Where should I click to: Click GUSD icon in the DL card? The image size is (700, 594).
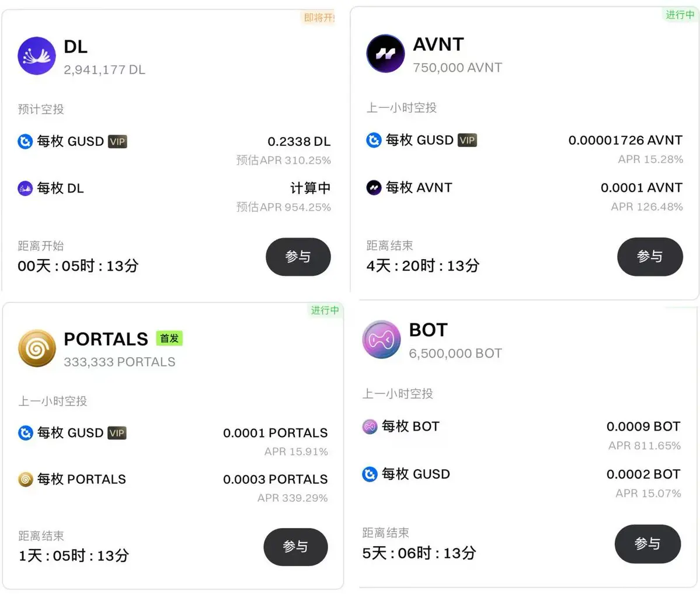25,141
